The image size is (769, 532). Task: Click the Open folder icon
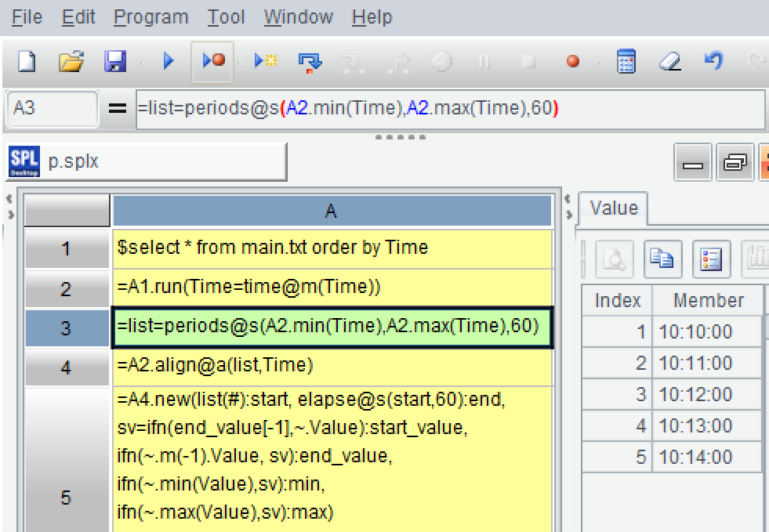tap(71, 61)
